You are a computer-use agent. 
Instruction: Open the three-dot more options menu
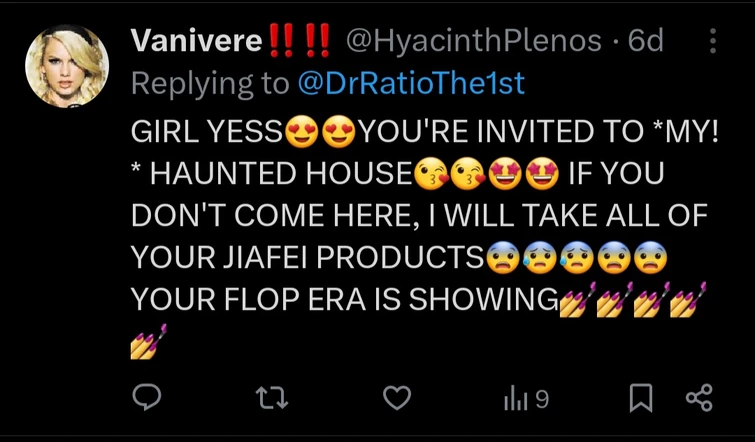click(713, 40)
